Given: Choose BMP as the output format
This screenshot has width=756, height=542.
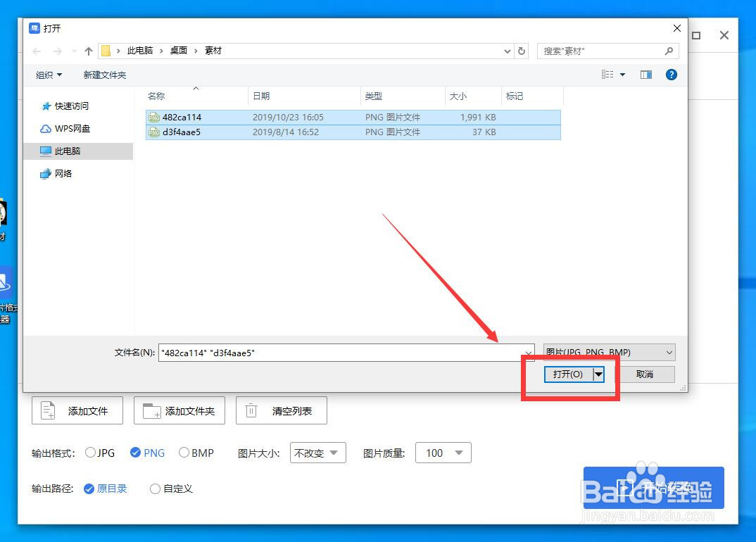Looking at the screenshot, I should [184, 453].
